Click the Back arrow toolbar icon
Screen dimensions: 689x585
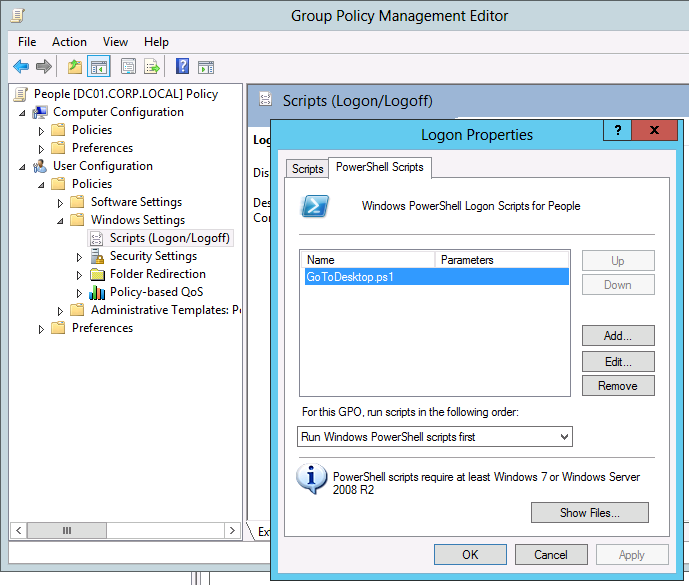pos(21,67)
